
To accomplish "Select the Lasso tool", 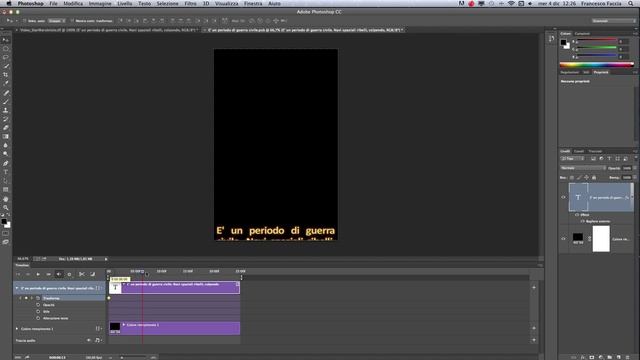I will click(6, 57).
